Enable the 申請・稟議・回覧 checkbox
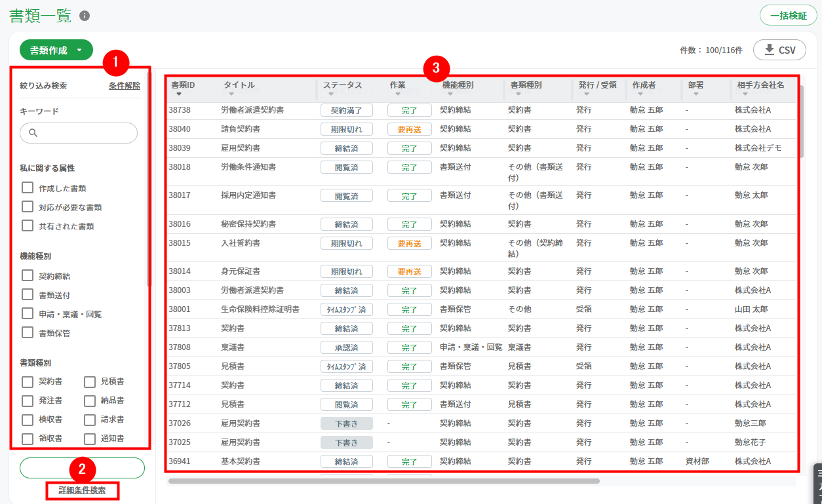This screenshot has width=822, height=504. [x=28, y=313]
